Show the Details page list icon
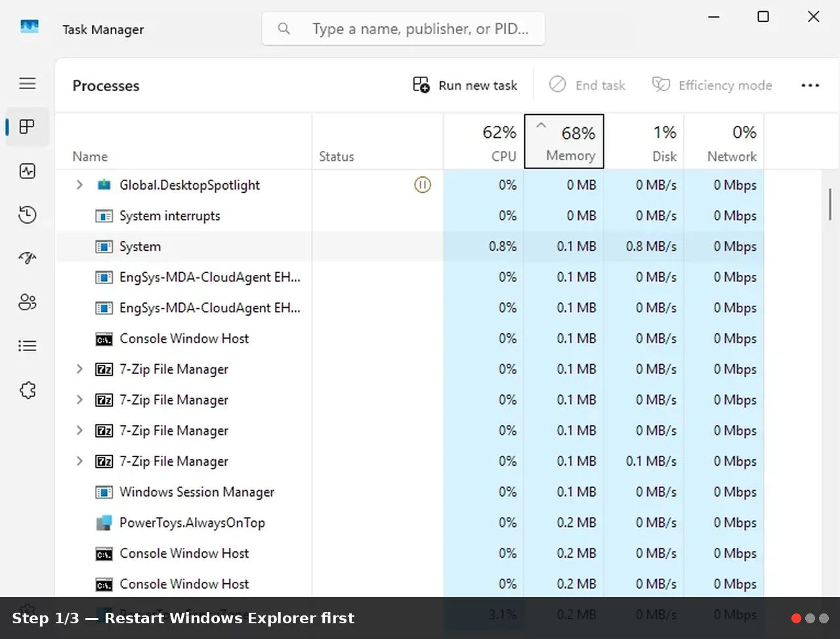Viewport: 840px width, 639px height. pos(28,346)
